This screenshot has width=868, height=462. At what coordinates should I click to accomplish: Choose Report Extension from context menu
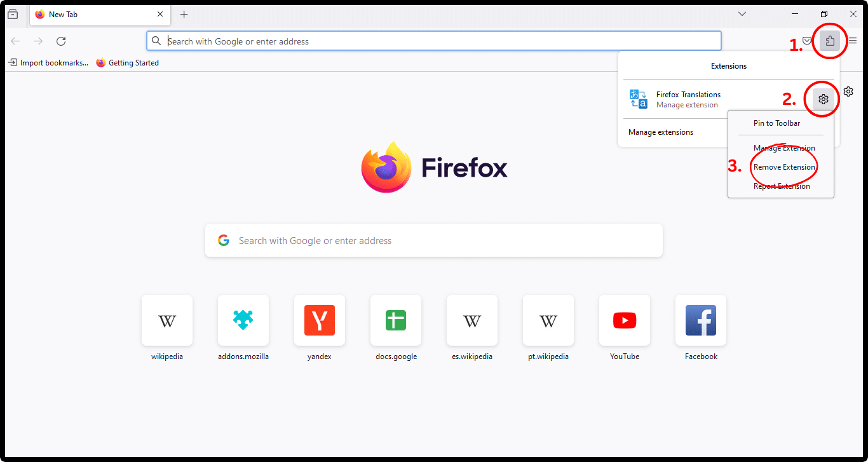click(781, 186)
